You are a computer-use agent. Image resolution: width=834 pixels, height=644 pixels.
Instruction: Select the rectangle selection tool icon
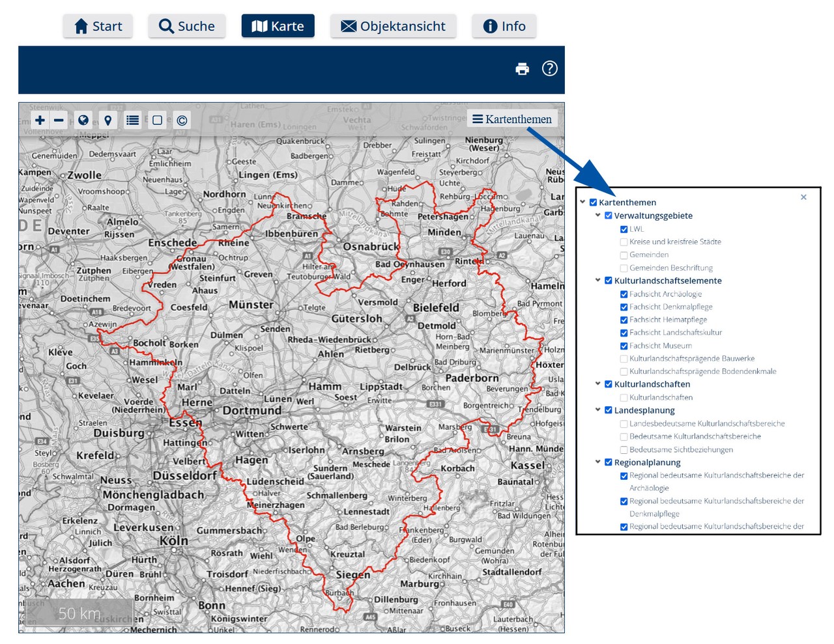(157, 120)
